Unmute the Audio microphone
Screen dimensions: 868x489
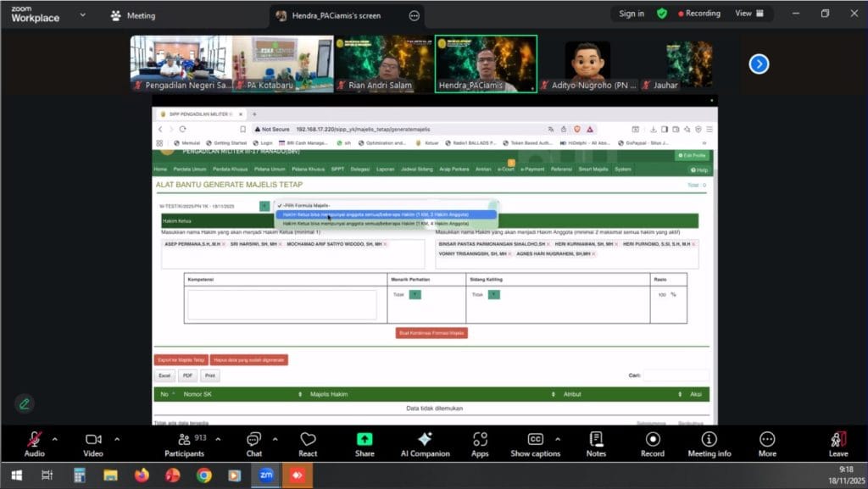tap(35, 439)
